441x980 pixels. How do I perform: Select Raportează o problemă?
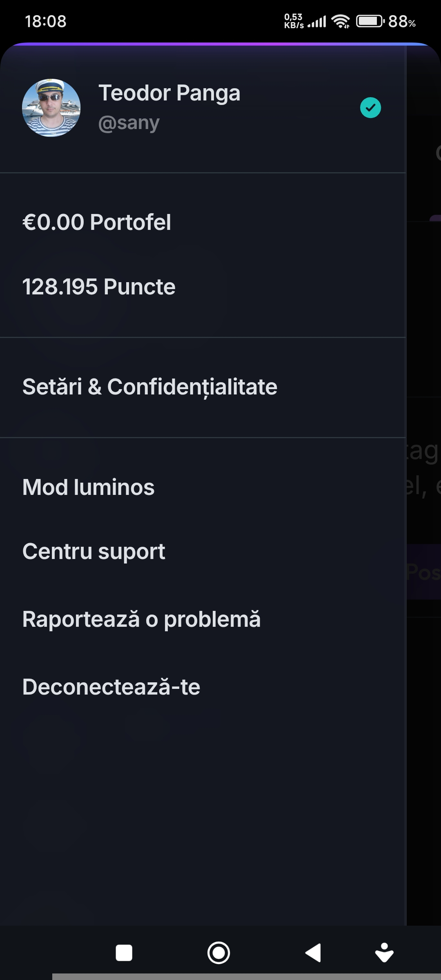point(141,619)
